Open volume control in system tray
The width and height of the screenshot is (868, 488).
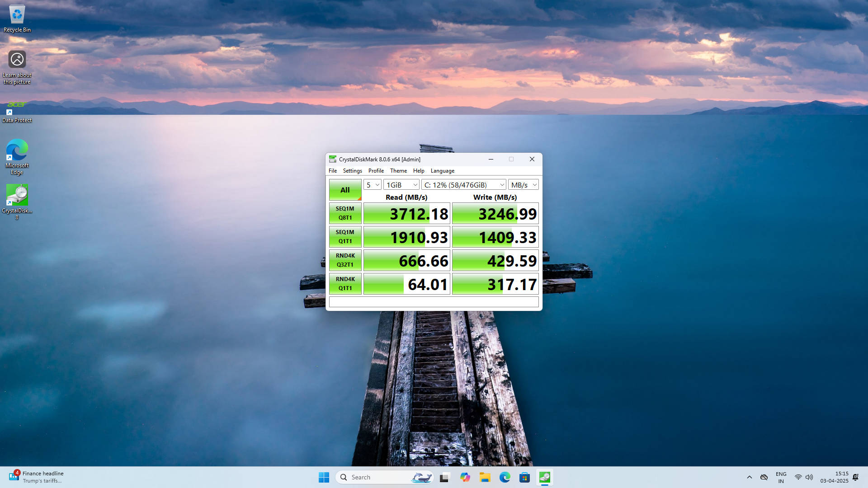click(x=809, y=477)
